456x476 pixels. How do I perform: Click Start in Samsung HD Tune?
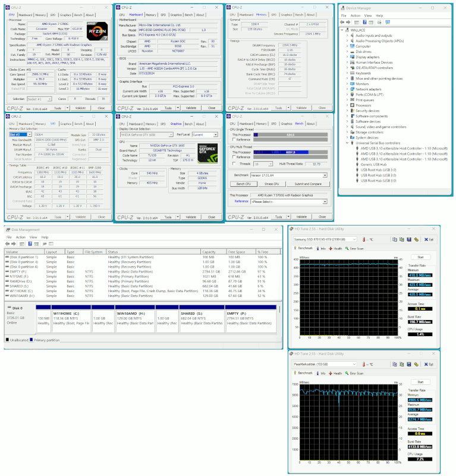click(420, 257)
